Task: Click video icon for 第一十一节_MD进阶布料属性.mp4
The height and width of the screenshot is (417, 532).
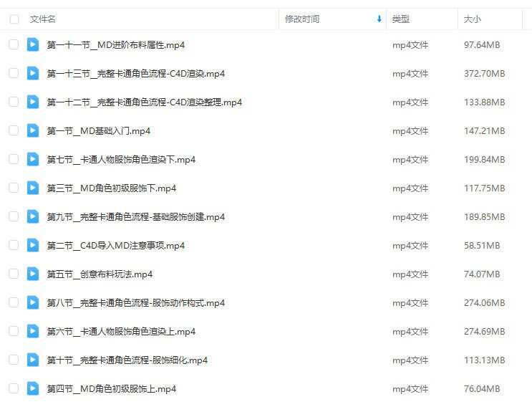Action: 33,44
